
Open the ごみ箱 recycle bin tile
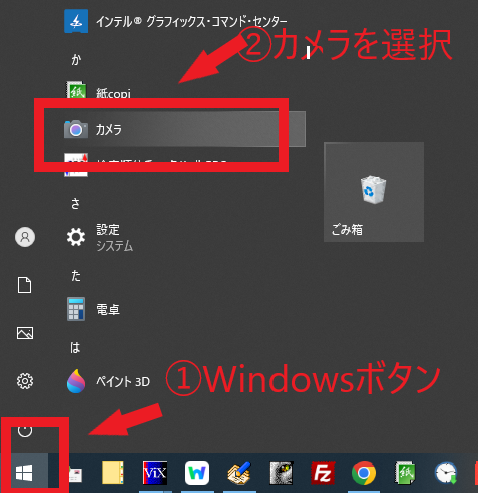[374, 192]
